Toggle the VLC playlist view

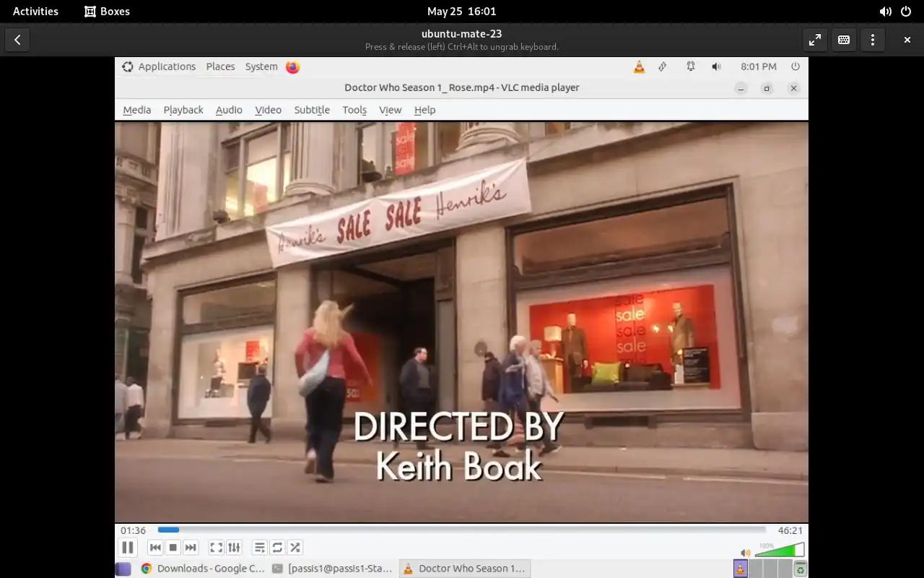pos(260,548)
